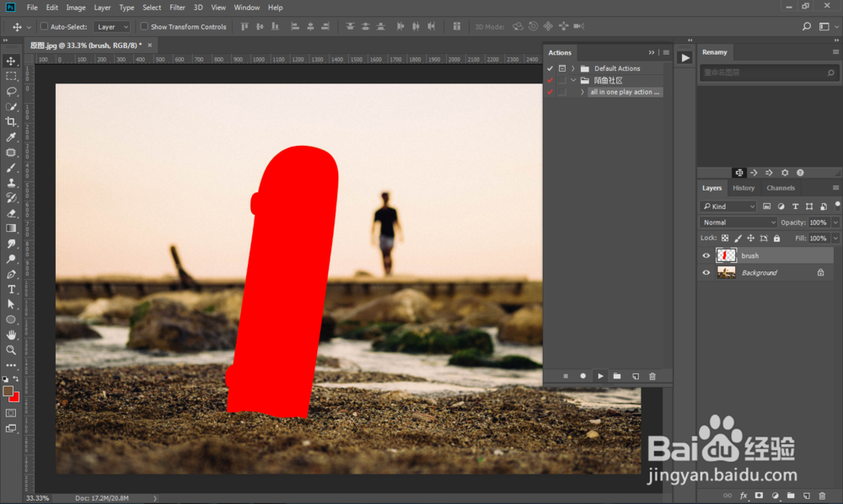Select the Horizontal Type tool
843x504 pixels.
pos(11,290)
